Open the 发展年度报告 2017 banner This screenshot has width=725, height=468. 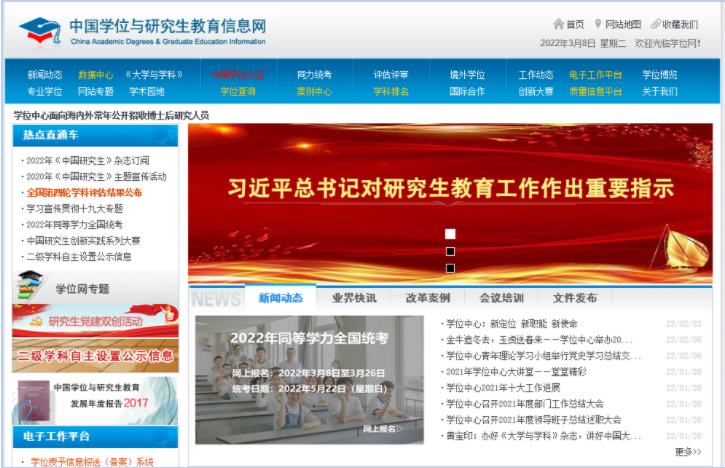pos(96,395)
